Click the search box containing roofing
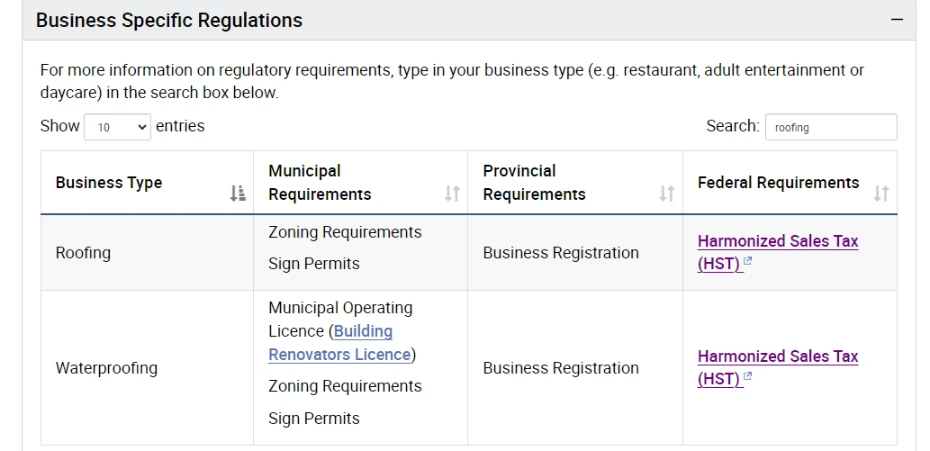Screen dimensions: 930x451 click(831, 127)
